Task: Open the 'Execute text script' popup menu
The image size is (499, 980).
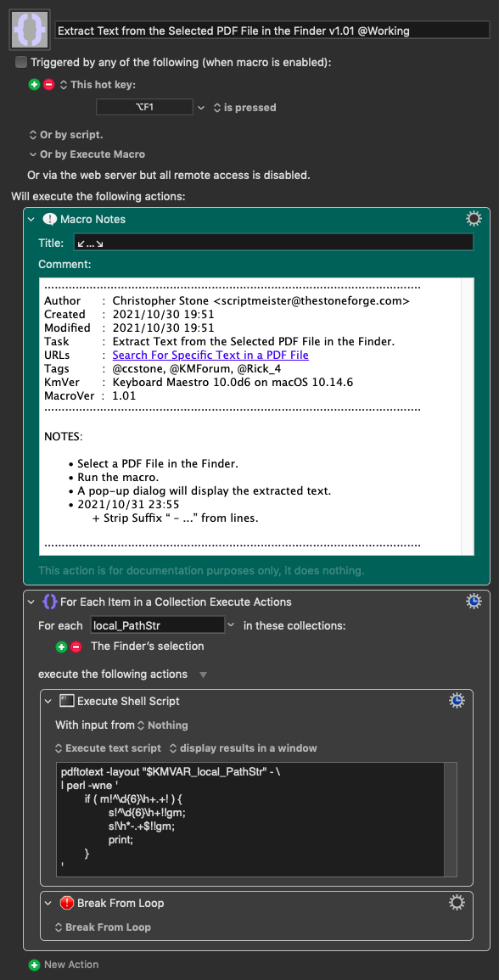Action: point(108,748)
